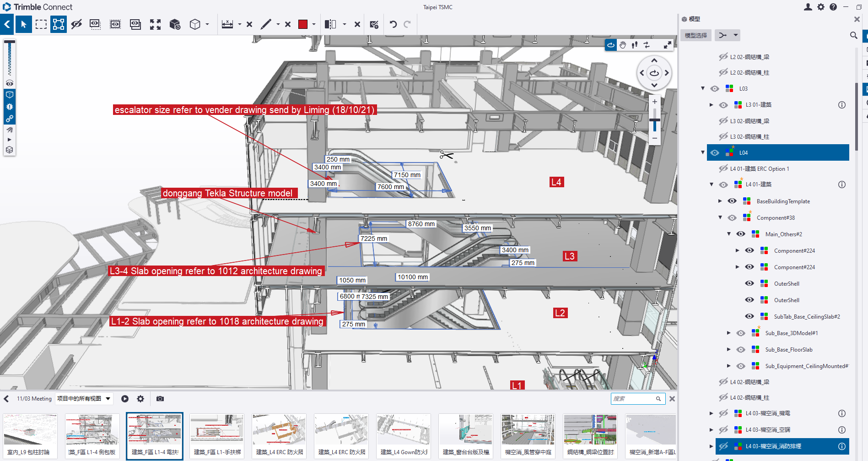Select the arrow selection tool
Viewport: 868px width, 461px height.
coord(23,24)
